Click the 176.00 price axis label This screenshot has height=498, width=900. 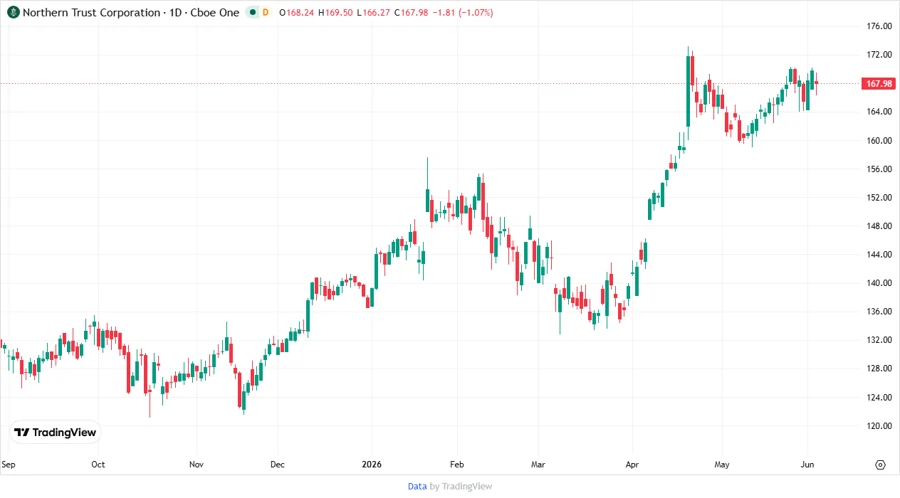click(879, 26)
